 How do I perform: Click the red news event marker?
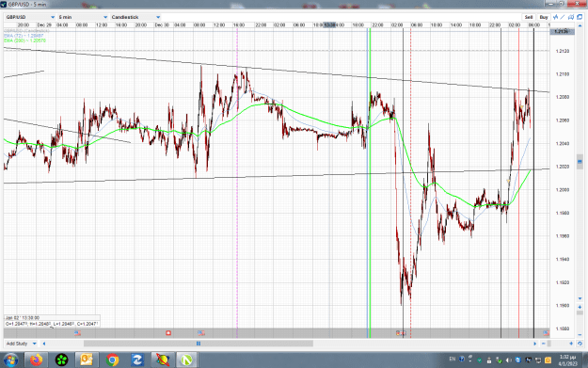[168, 333]
